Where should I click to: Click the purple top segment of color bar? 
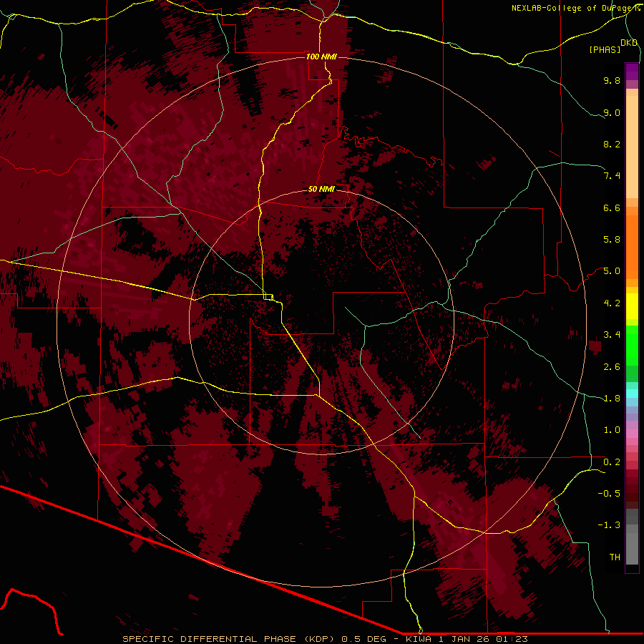point(632,72)
